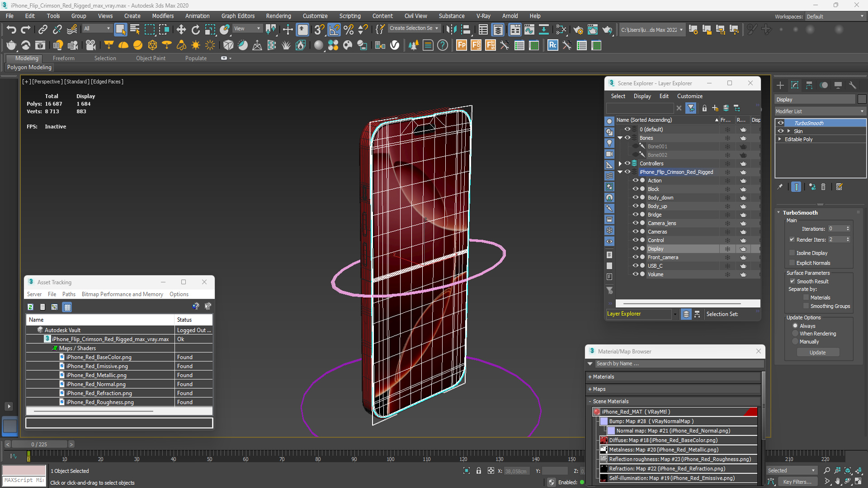The width and height of the screenshot is (868, 488).
Task: Open the Workspaces Default dropdown
Action: click(x=835, y=16)
